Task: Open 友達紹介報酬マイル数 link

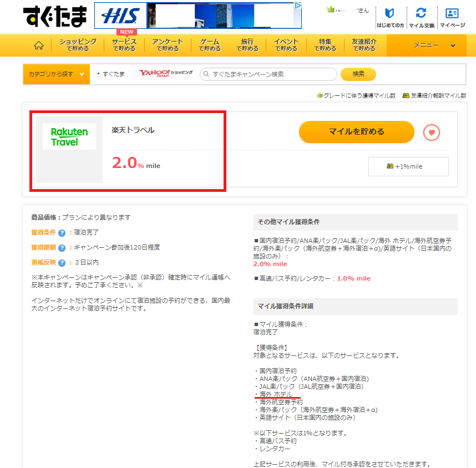Action: tap(434, 95)
